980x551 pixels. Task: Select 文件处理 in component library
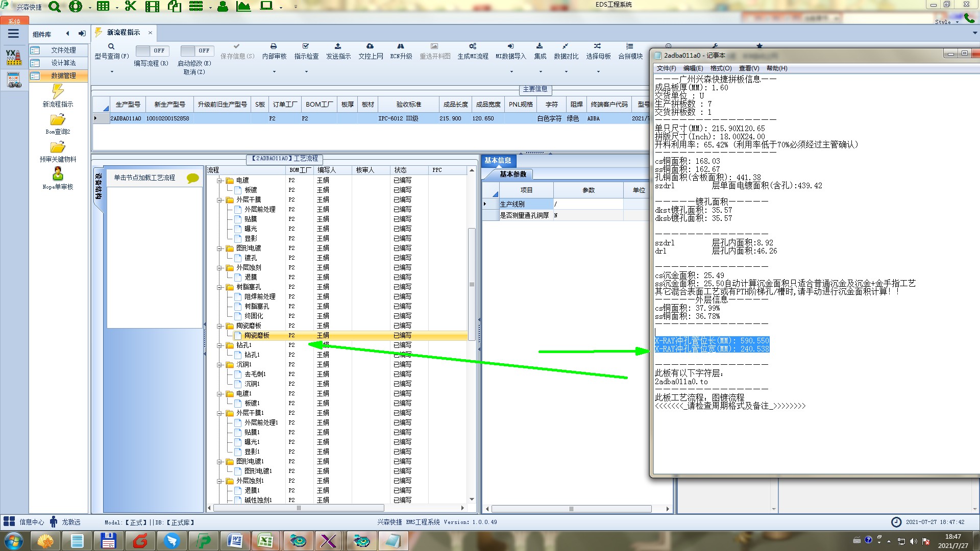58,50
